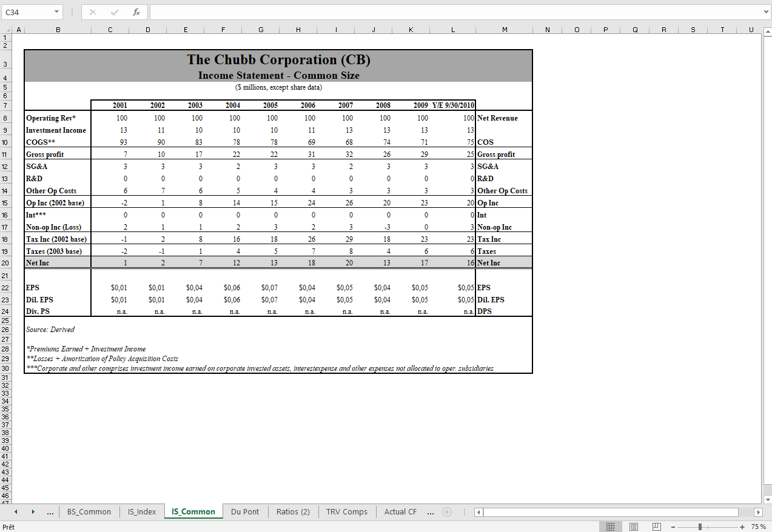Open the Insert Function fx dialog
The height and width of the screenshot is (532, 772).
point(136,12)
